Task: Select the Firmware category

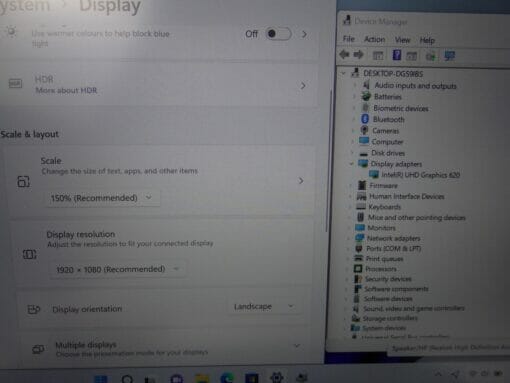Action: point(383,185)
